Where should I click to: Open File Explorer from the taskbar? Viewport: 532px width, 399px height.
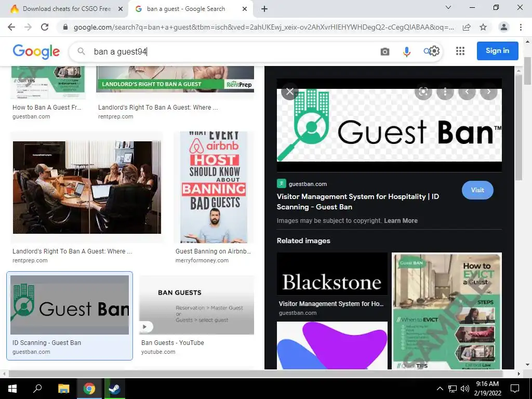(63, 389)
